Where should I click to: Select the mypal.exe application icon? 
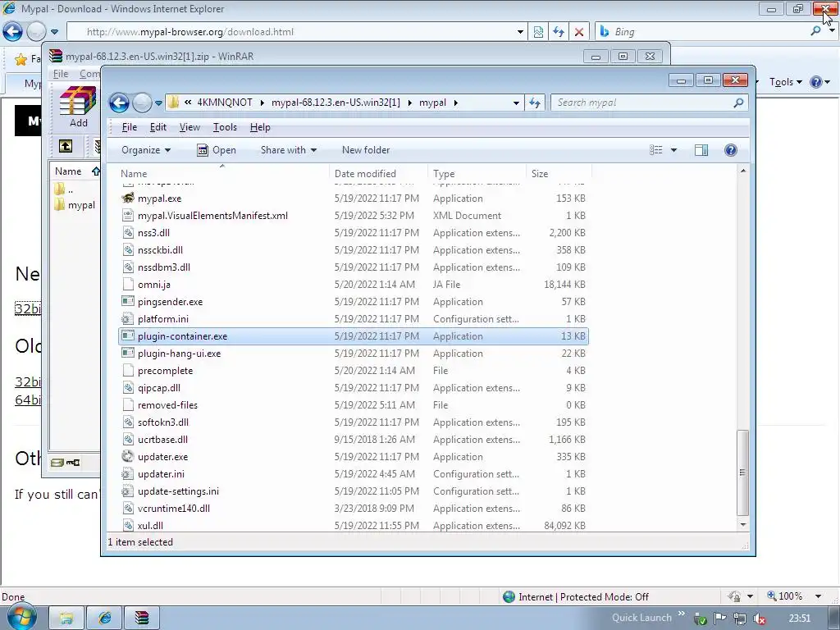(x=127, y=198)
